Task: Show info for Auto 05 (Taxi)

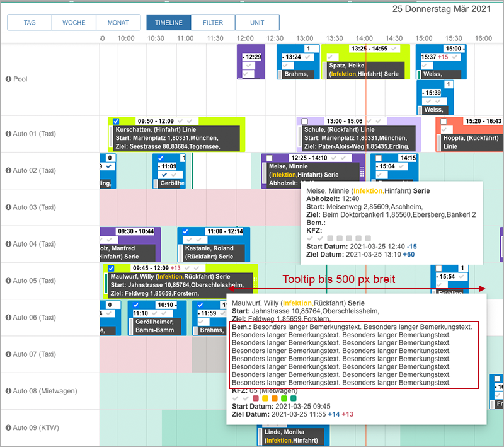Action: click(x=9, y=281)
